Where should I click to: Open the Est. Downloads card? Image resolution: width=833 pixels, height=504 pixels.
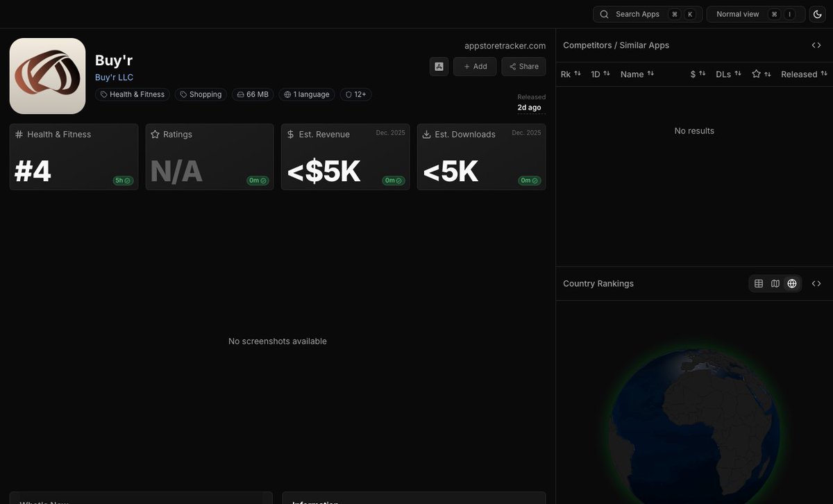pyautogui.click(x=481, y=157)
